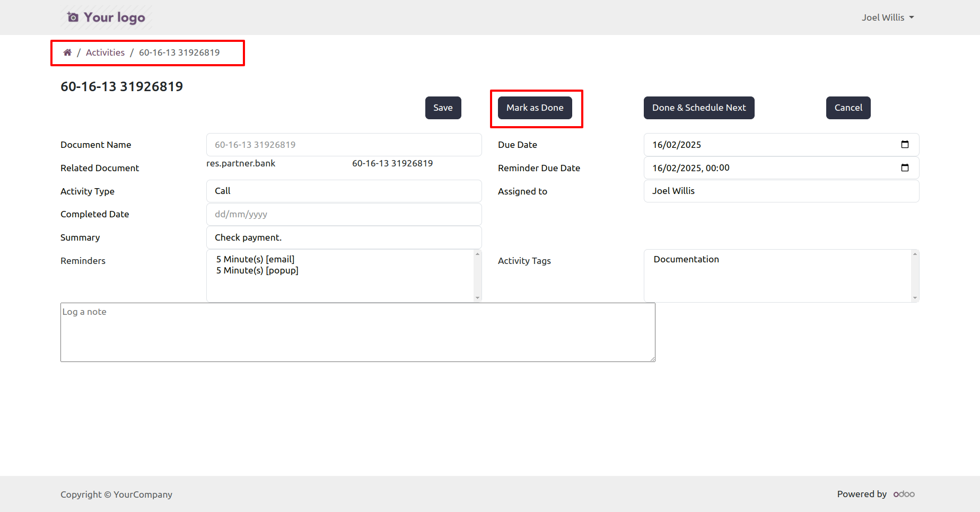
Task: Click the Reminders list scroll up arrow
Action: tap(477, 254)
